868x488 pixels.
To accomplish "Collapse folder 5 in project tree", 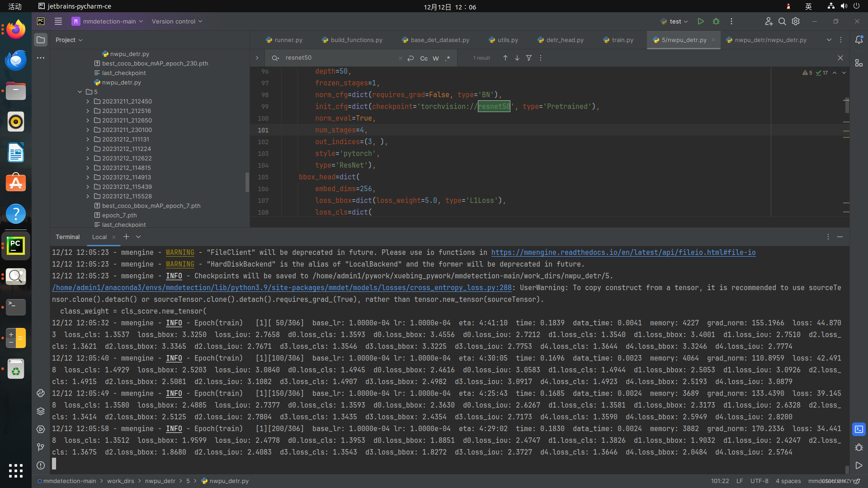I will pyautogui.click(x=80, y=92).
